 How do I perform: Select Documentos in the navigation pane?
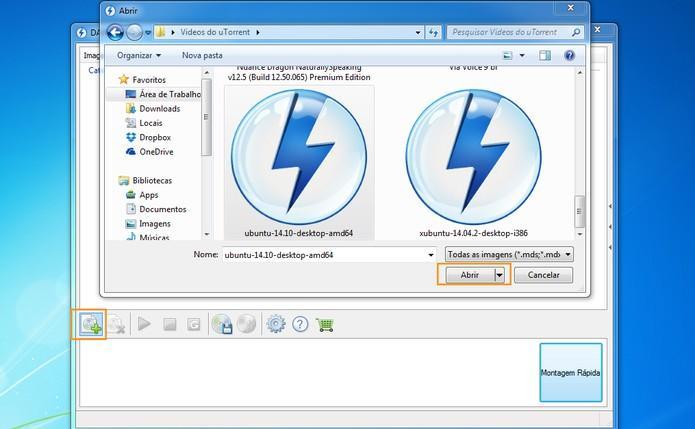163,209
